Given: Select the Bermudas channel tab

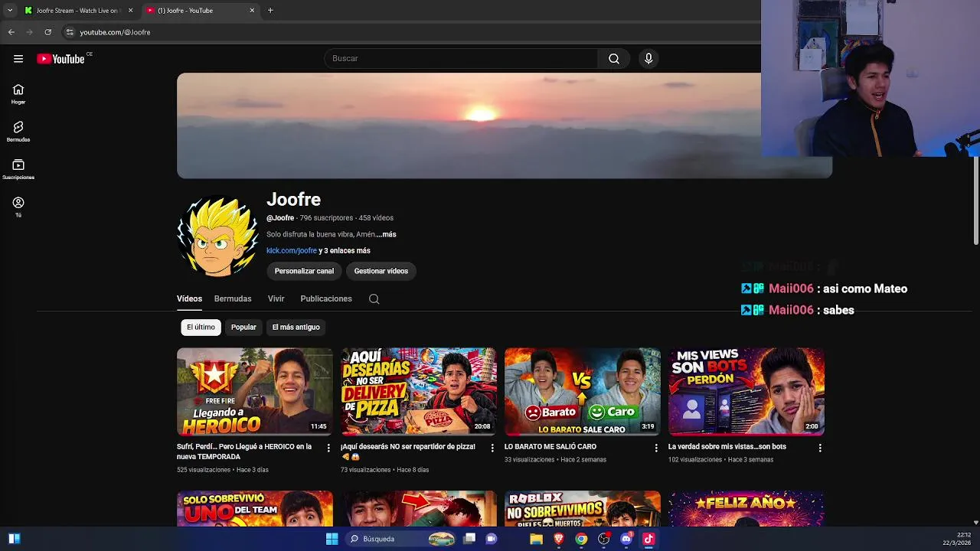Looking at the screenshot, I should coord(233,299).
